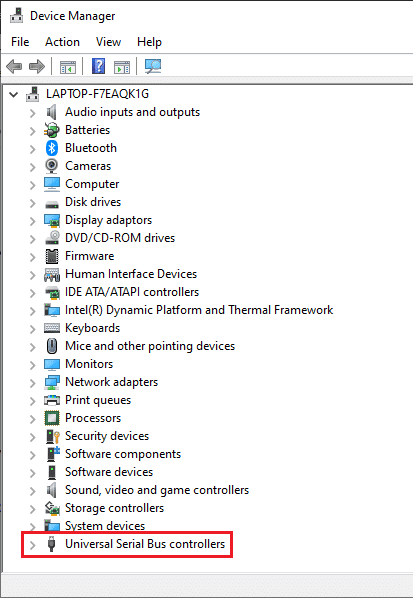
Task: Open the File menu
Action: tap(20, 42)
